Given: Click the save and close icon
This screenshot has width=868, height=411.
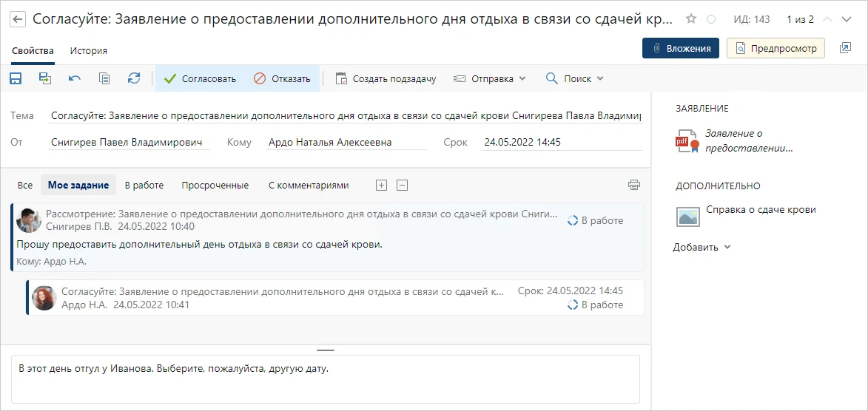Looking at the screenshot, I should click(45, 78).
